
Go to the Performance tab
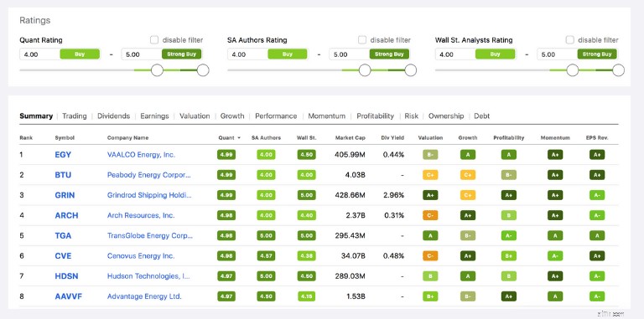[x=276, y=116]
